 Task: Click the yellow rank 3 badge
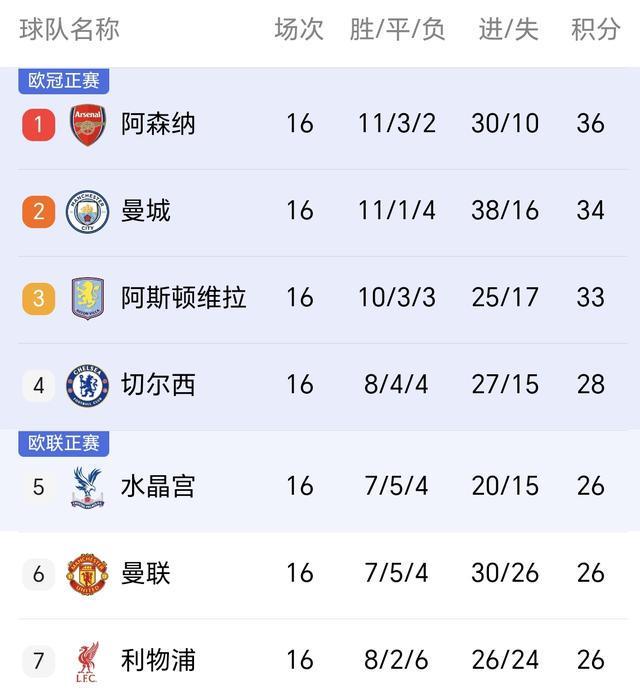[39, 298]
